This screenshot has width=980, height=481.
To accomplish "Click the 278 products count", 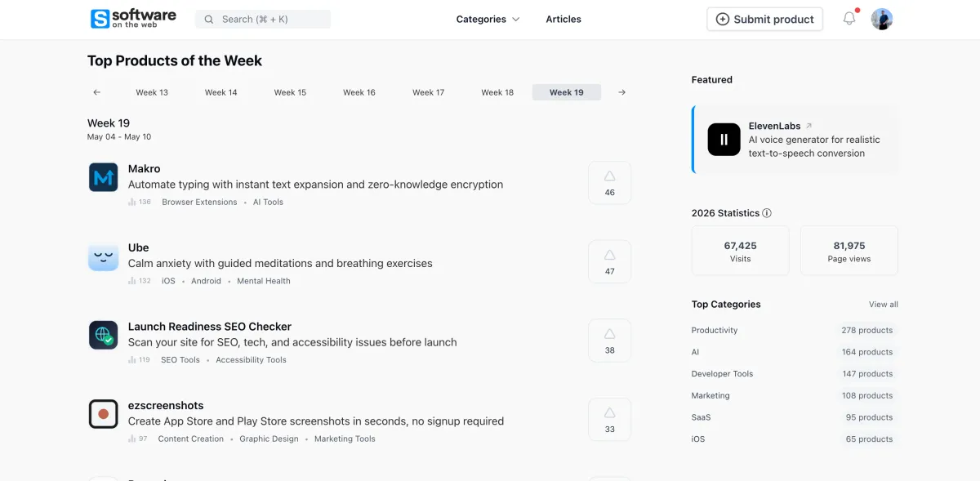I will (867, 331).
